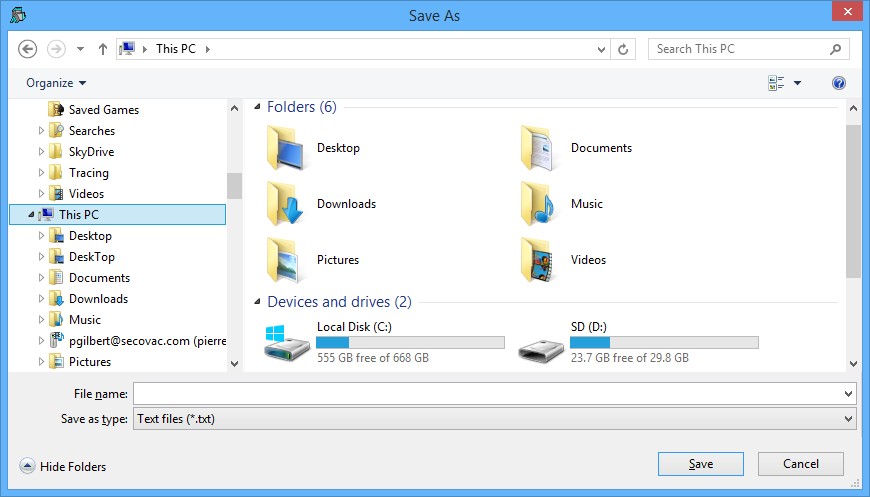Open the address bar history dropdown
Screen dimensions: 870x497
[x=601, y=49]
